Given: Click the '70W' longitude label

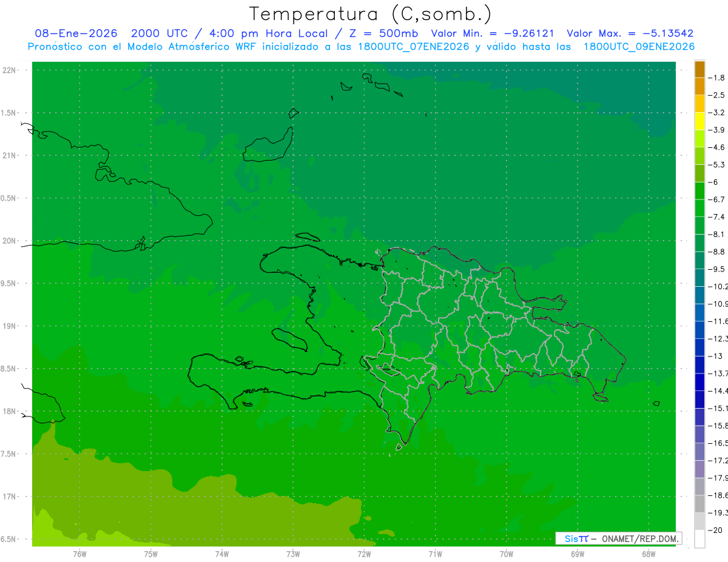Looking at the screenshot, I should click(506, 554).
